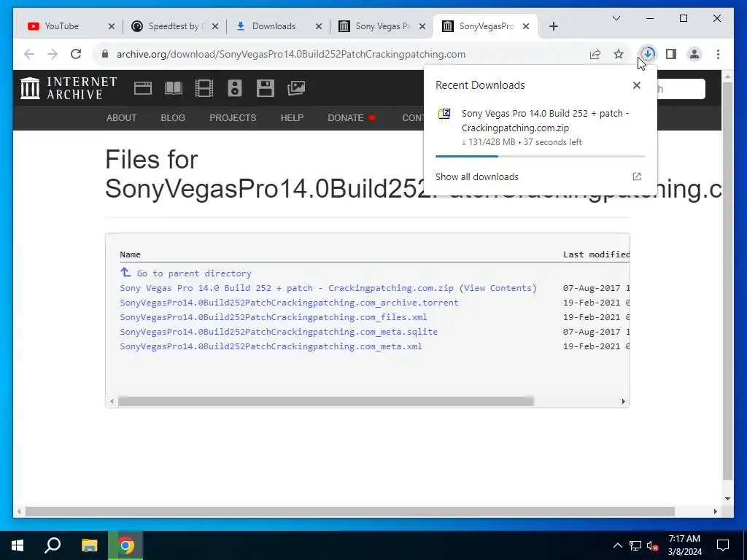This screenshot has width=747, height=560.
Task: Open File Explorer from taskbar
Action: point(89,545)
